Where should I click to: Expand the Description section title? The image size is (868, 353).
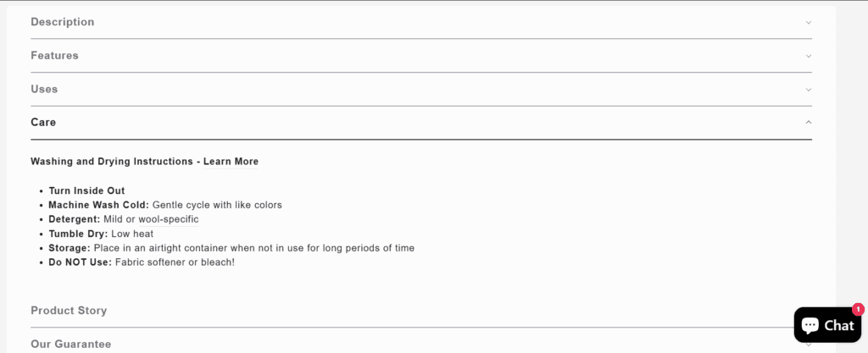pyautogui.click(x=63, y=22)
